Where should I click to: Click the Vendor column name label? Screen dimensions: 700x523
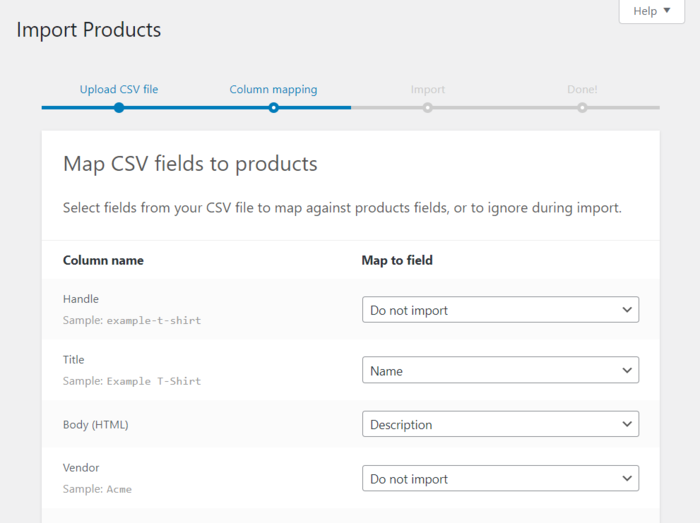click(81, 468)
